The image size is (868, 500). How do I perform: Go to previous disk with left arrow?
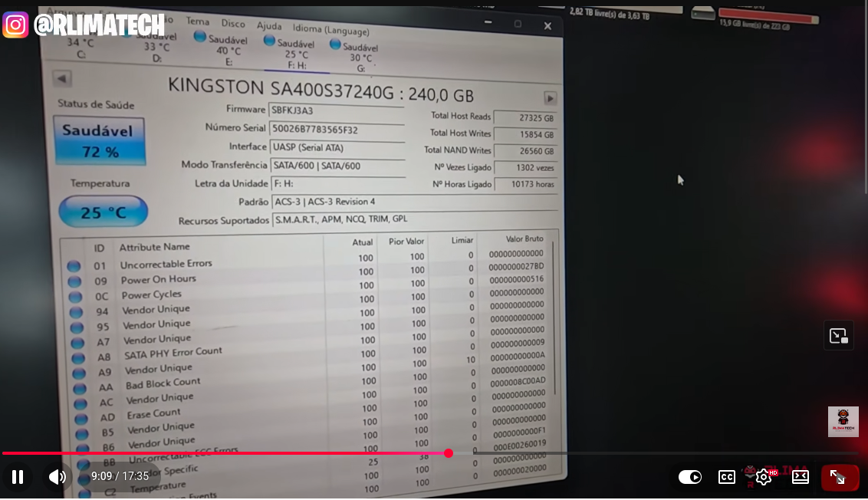62,79
